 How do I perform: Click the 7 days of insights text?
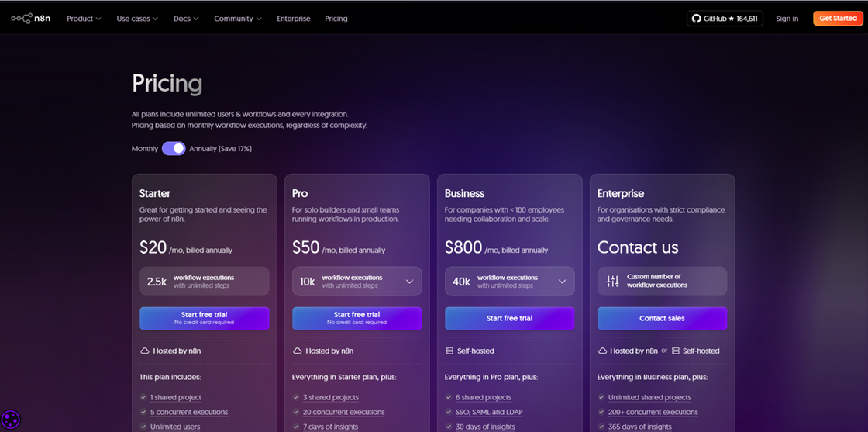pyautogui.click(x=330, y=427)
